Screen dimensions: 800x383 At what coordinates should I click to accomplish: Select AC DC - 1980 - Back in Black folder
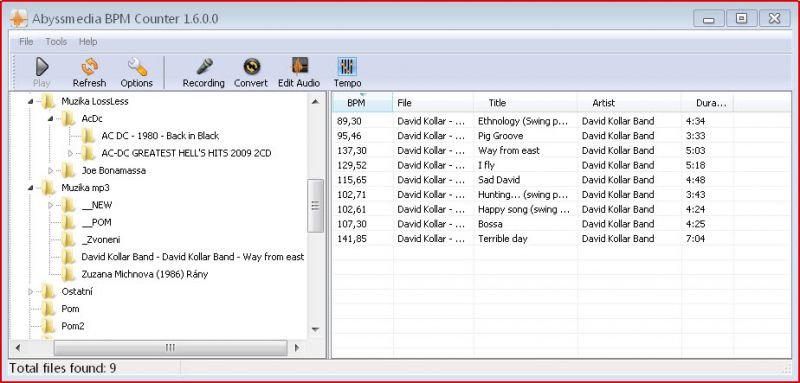tap(160, 136)
